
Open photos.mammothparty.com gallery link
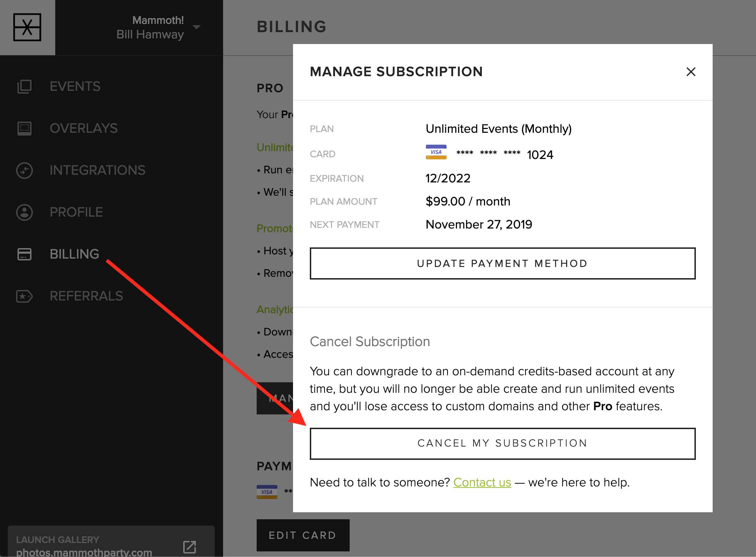[84, 552]
